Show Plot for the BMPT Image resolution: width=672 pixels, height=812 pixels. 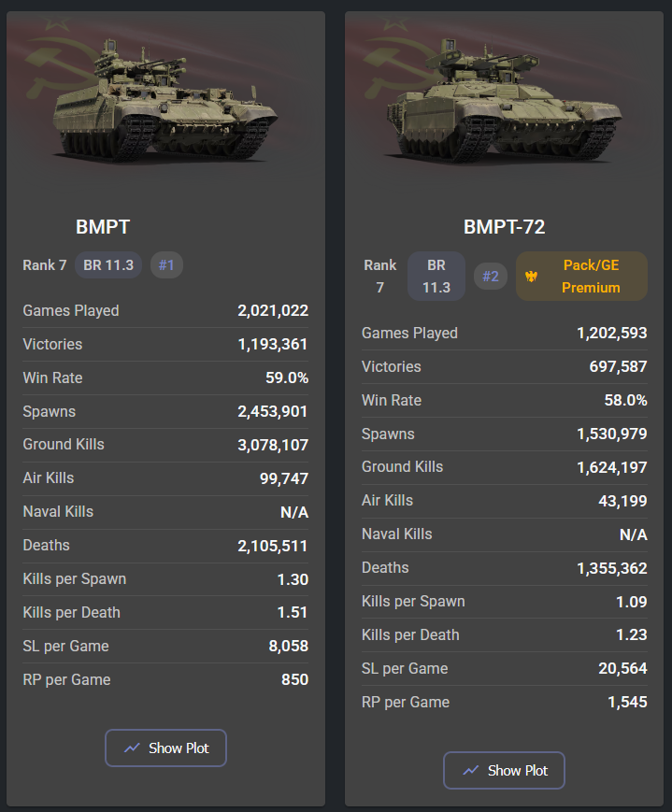coord(165,748)
